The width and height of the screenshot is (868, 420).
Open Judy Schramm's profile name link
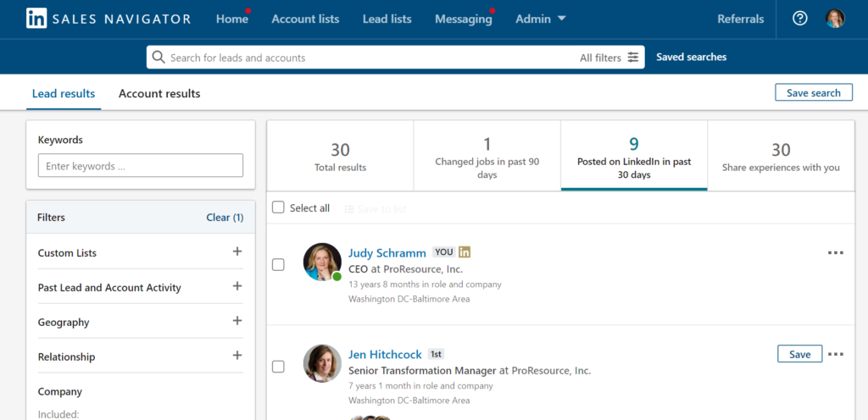tap(387, 252)
